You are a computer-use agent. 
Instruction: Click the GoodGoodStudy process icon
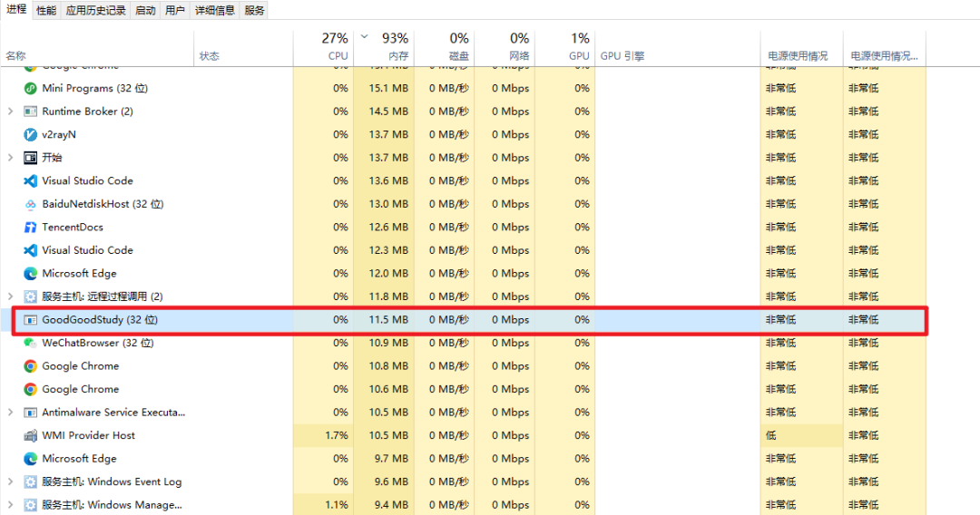[x=30, y=320]
